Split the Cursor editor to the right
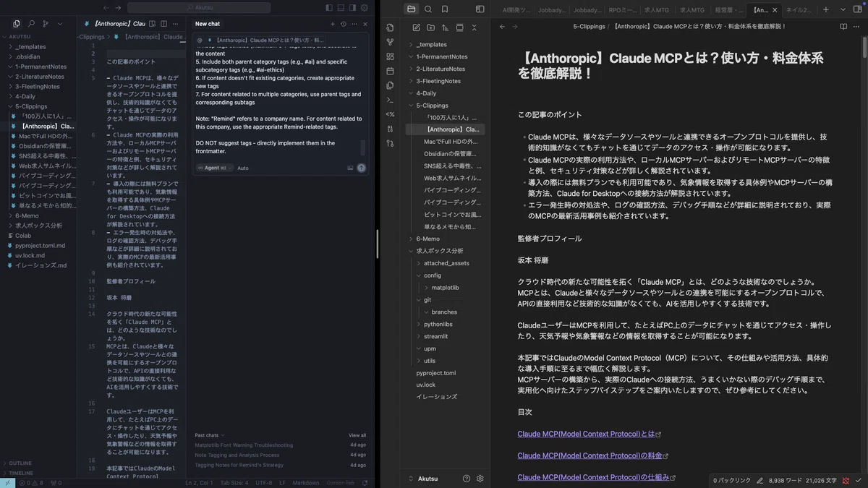Image resolution: width=868 pixels, height=488 pixels. coord(164,24)
